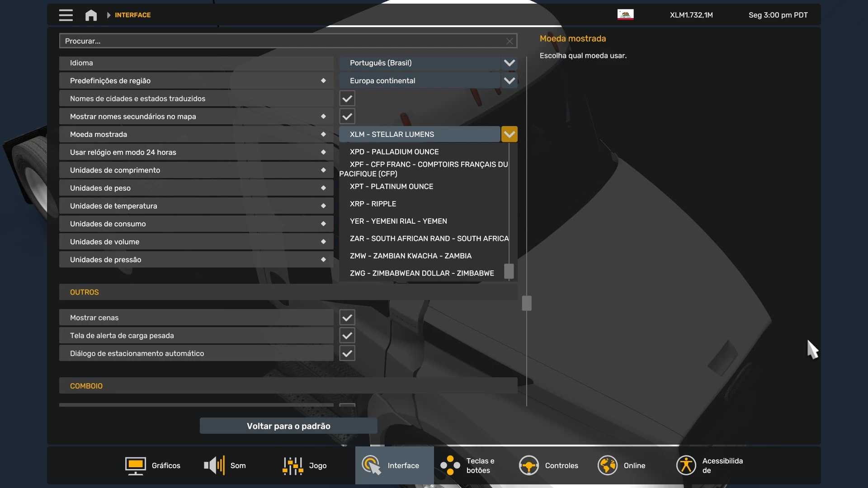The image size is (868, 488).
Task: Clear search with the X icon
Action: (x=509, y=41)
